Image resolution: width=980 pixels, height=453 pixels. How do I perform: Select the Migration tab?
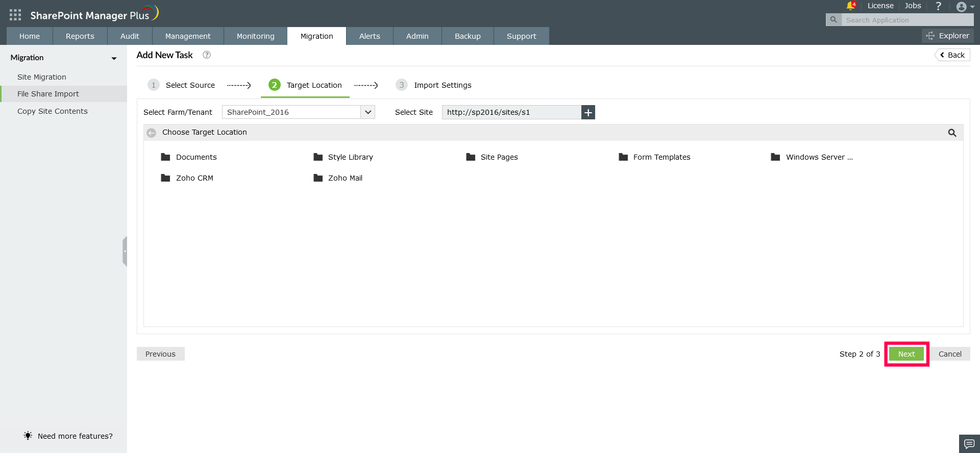[317, 36]
